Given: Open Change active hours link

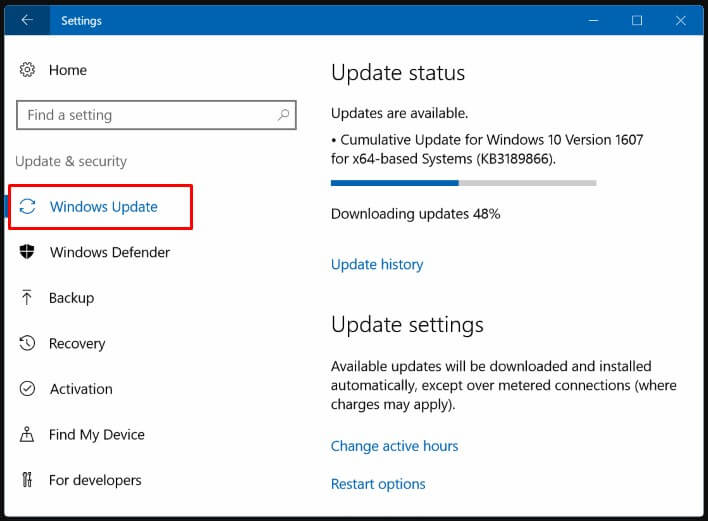Looking at the screenshot, I should [394, 446].
